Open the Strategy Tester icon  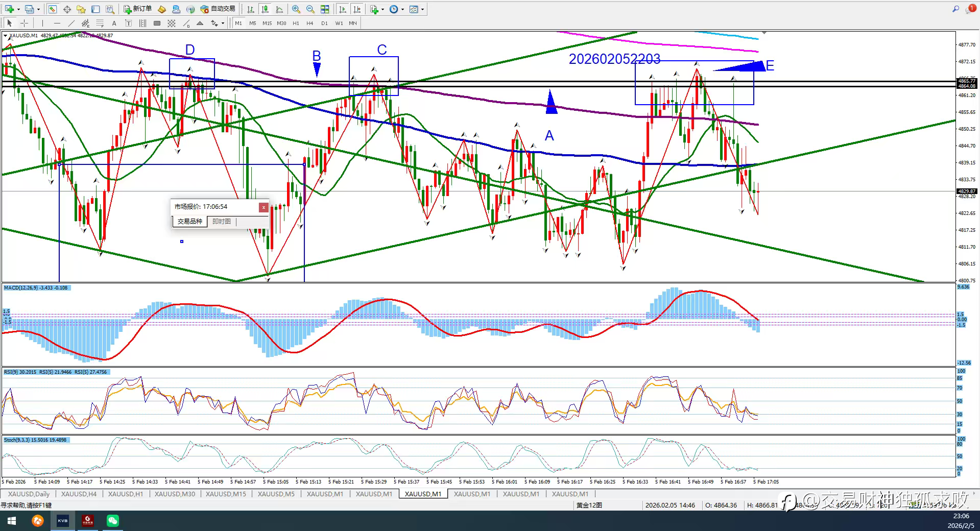110,9
